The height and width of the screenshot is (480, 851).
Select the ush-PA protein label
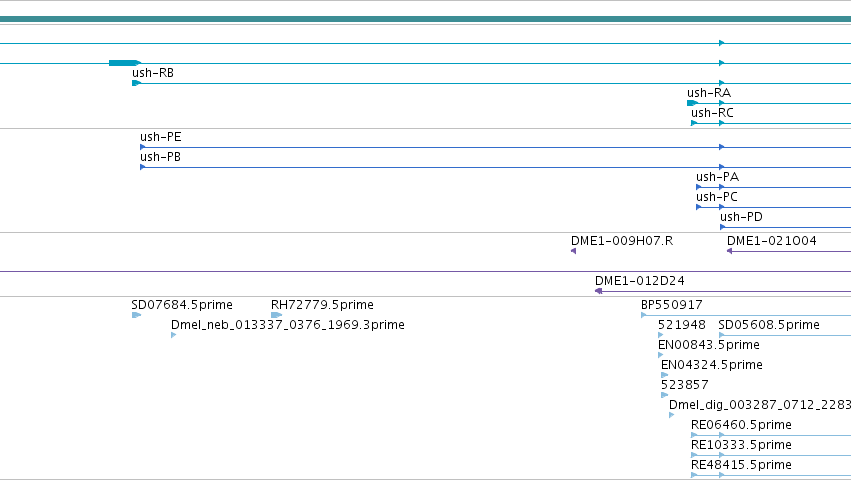point(717,177)
